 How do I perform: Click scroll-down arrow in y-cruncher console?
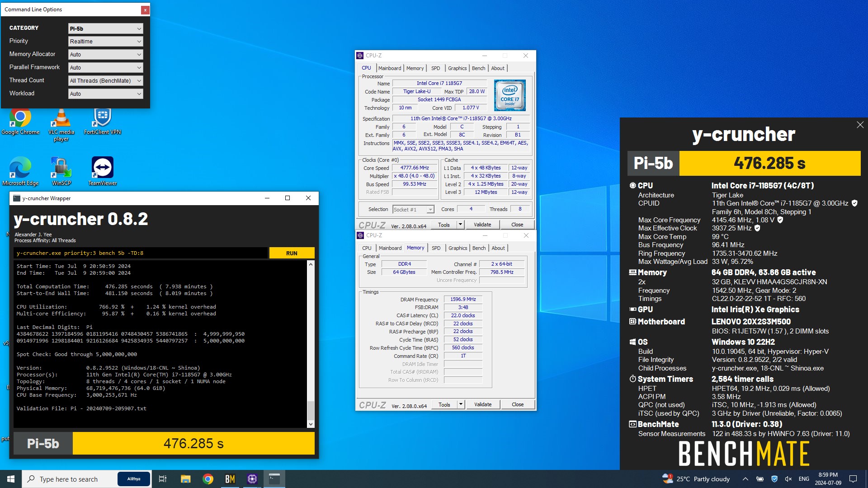(311, 424)
